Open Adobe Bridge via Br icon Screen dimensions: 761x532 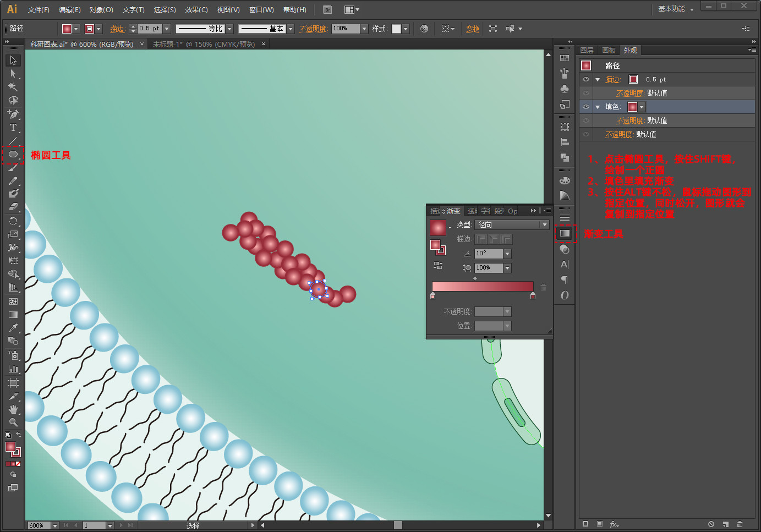tap(327, 10)
